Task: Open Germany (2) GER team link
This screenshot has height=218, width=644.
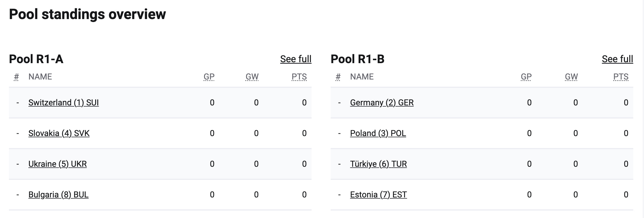Action: coord(382,102)
